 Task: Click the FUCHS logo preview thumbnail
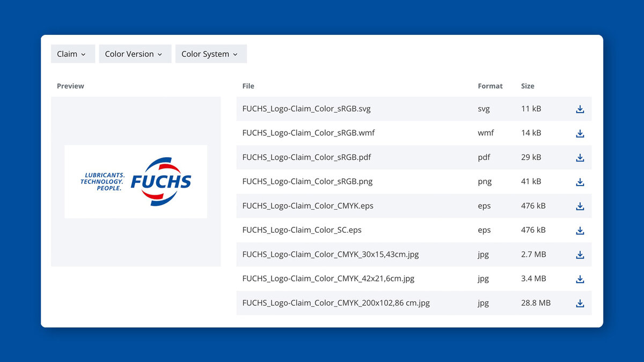click(136, 181)
